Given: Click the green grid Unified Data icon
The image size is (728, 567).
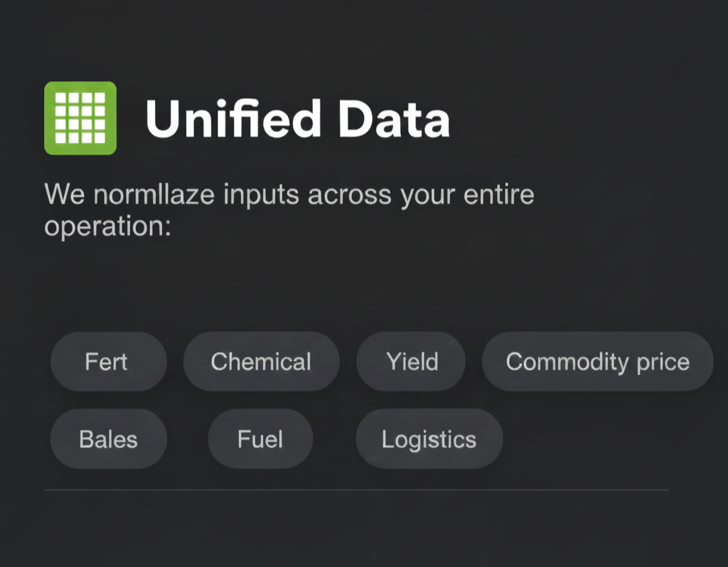Looking at the screenshot, I should coord(80,119).
